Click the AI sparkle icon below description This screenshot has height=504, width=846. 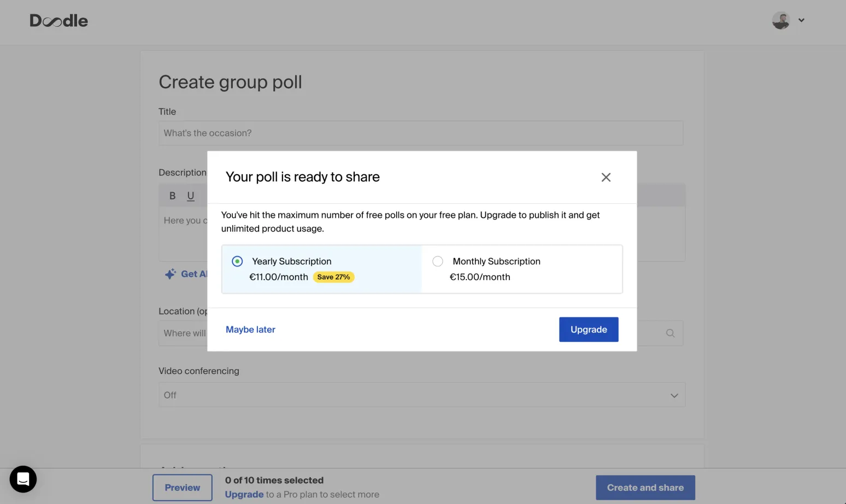tap(171, 274)
